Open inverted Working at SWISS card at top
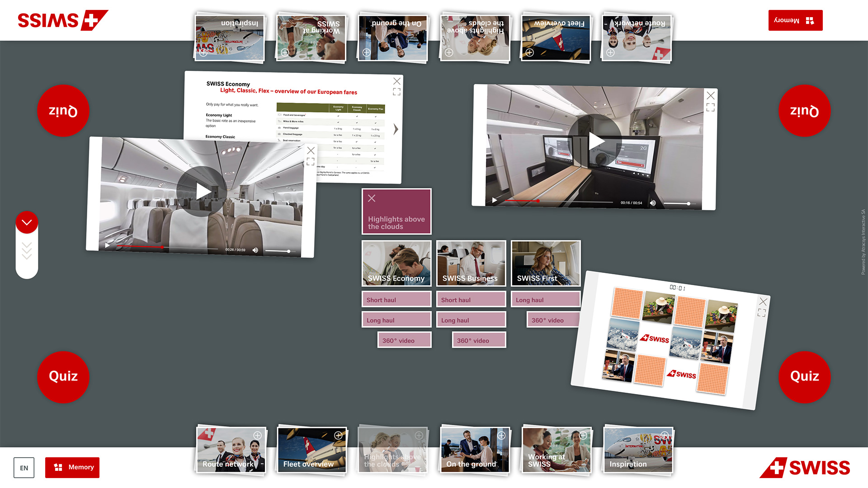868x488 pixels. pos(311,38)
